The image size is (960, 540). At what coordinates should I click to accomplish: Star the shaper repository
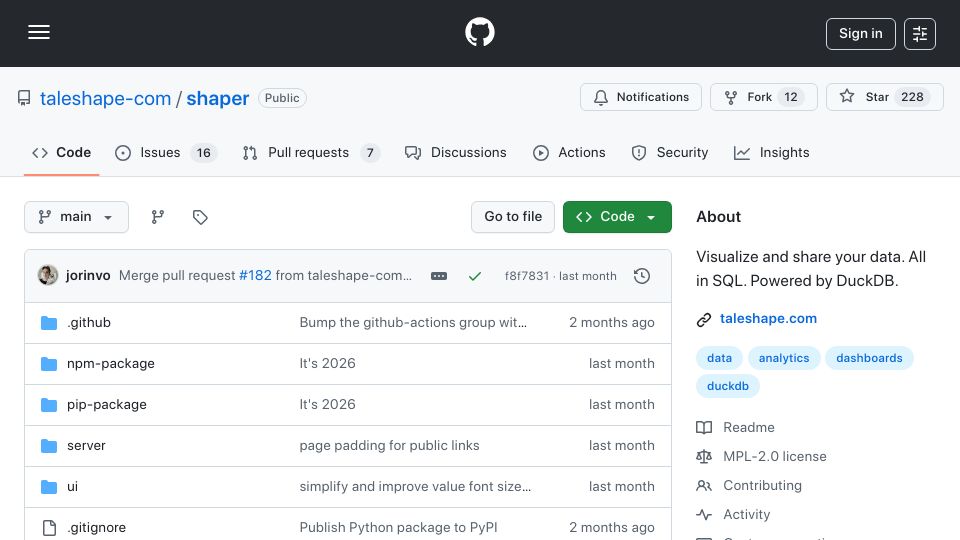click(x=884, y=97)
